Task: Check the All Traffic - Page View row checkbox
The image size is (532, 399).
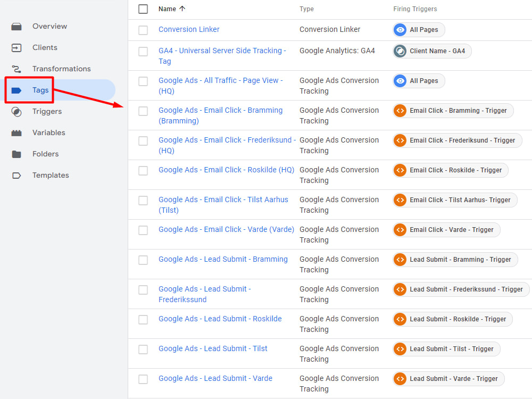Action: (143, 81)
